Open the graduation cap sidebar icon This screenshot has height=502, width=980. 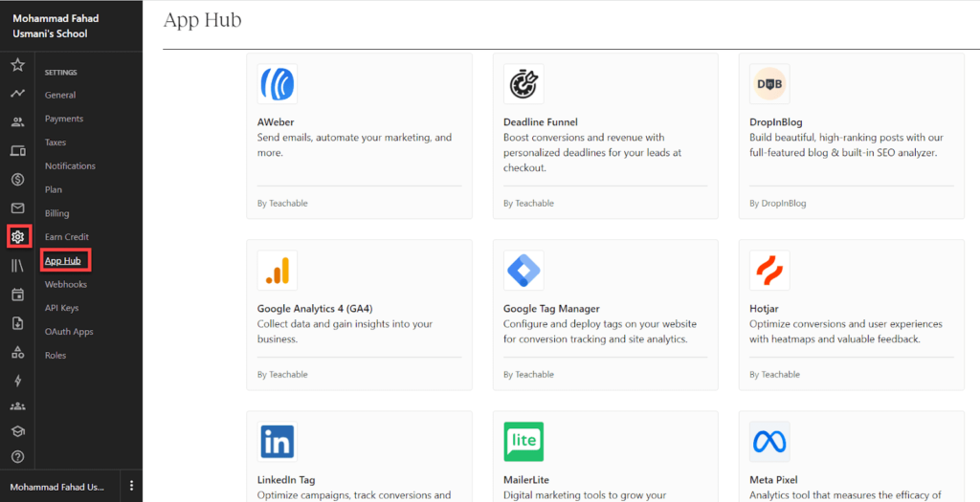click(x=17, y=431)
